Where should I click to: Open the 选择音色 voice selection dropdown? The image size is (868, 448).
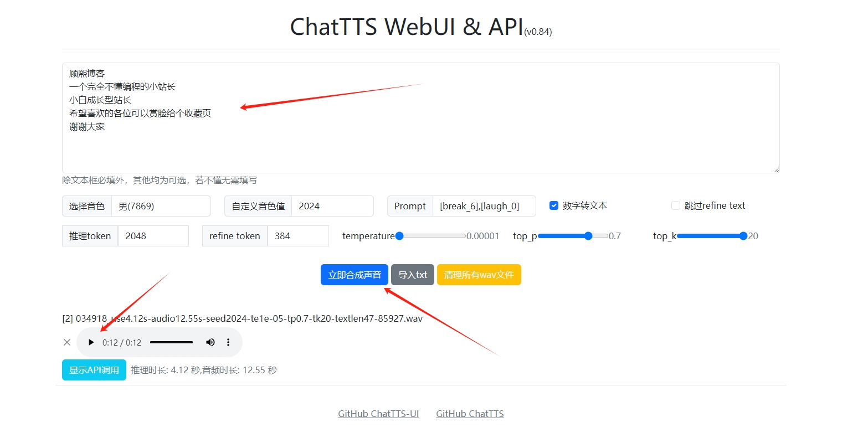coord(161,205)
